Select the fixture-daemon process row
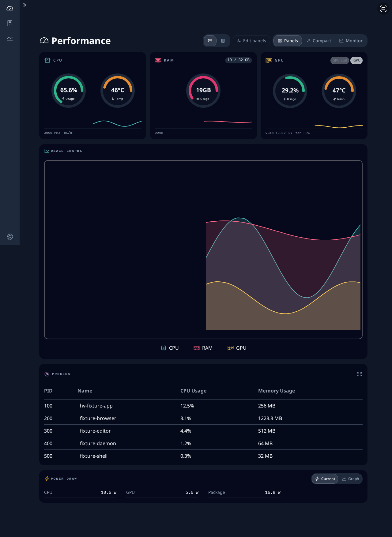This screenshot has height=537, width=392. pyautogui.click(x=203, y=443)
